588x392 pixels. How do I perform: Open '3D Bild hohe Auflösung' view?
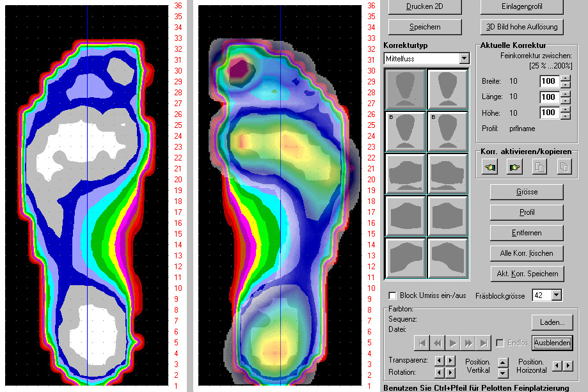[521, 26]
